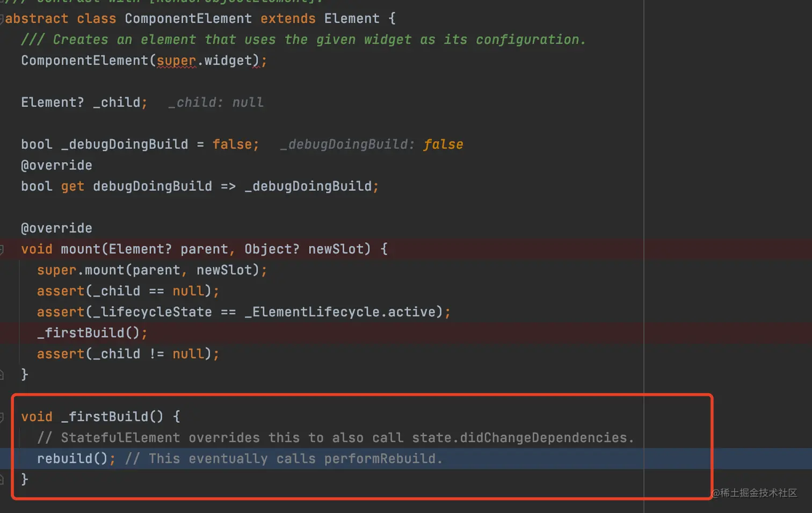Viewport: 812px width, 513px height.
Task: Click '@override' above the mount method
Action: (x=56, y=228)
